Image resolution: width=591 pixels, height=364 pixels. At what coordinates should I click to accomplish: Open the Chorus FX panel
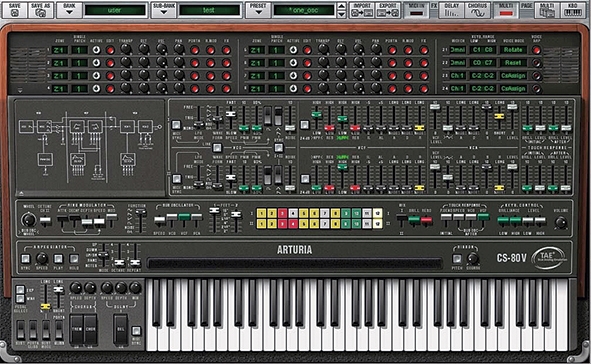477,10
